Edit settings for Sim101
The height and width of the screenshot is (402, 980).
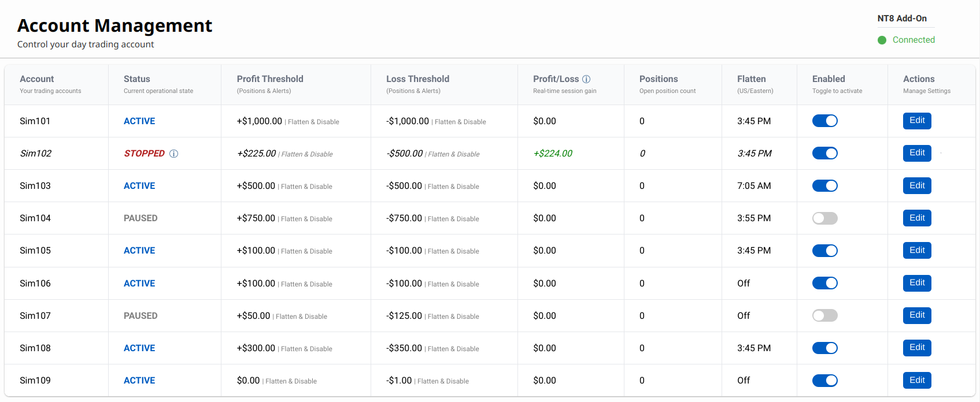point(917,121)
